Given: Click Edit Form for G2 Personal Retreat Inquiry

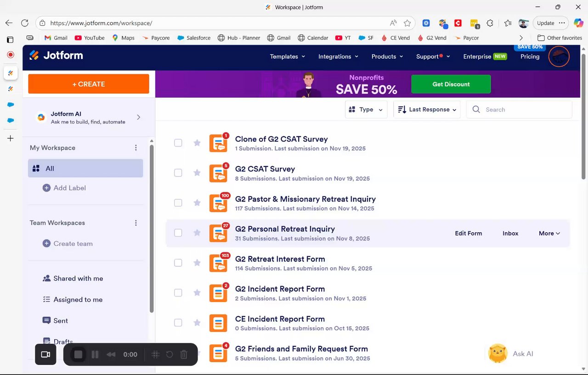Looking at the screenshot, I should click(x=469, y=233).
